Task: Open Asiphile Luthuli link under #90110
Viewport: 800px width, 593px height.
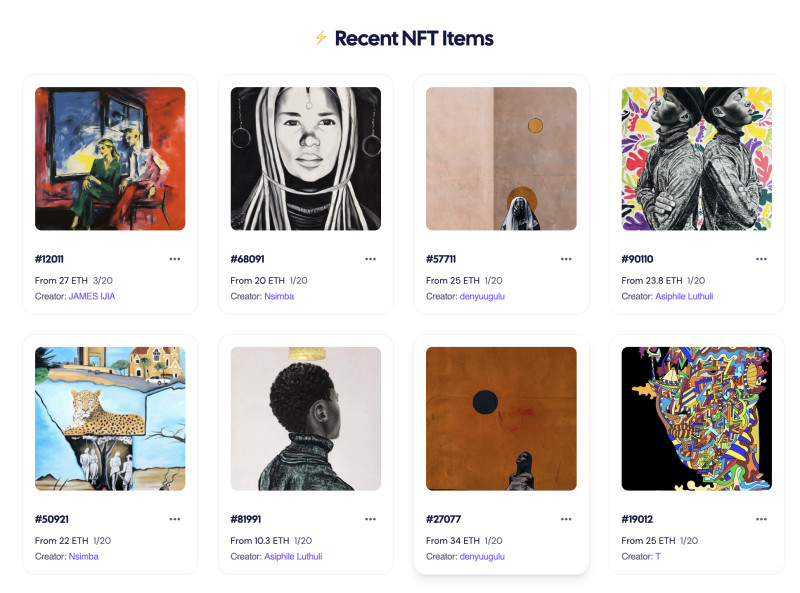Action: pyautogui.click(x=684, y=296)
